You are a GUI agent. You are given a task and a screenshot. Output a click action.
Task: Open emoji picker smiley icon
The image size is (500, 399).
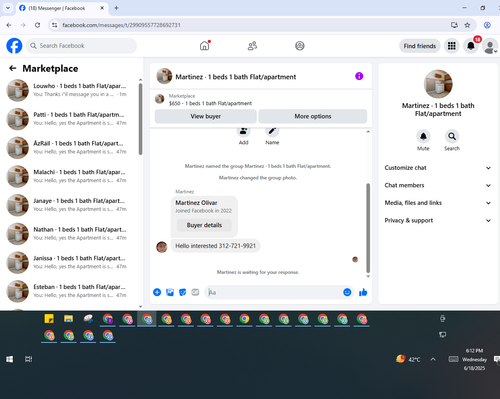(347, 292)
